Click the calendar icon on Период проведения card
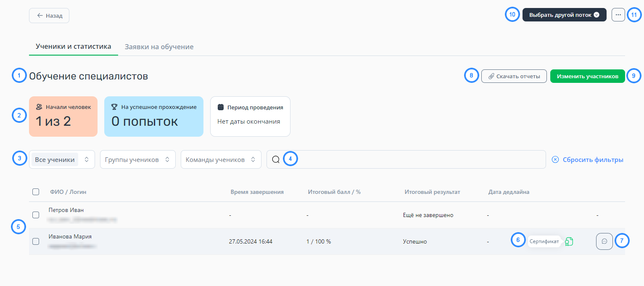This screenshot has width=644, height=286. click(x=220, y=107)
